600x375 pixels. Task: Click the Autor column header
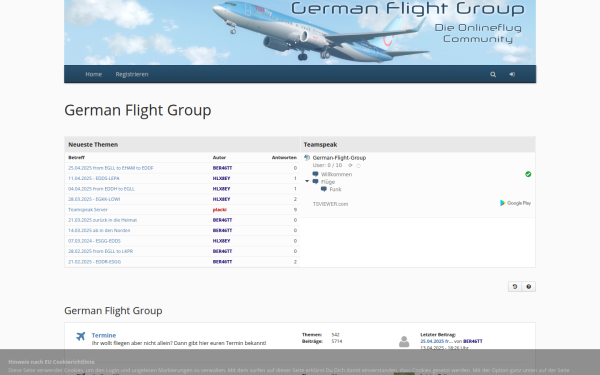[x=219, y=157]
